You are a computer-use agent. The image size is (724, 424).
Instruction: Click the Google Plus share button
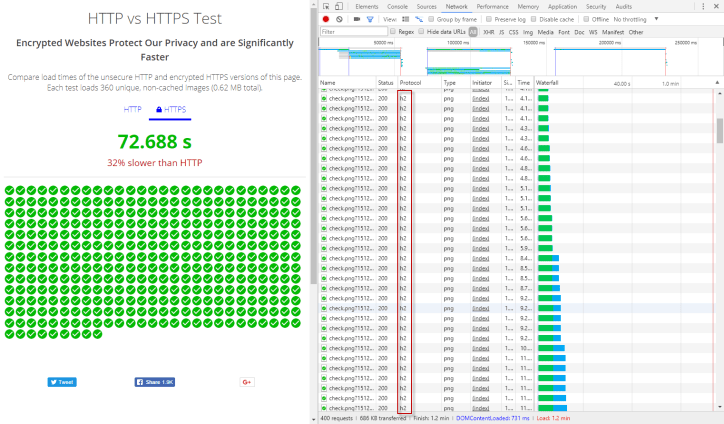[x=247, y=382]
